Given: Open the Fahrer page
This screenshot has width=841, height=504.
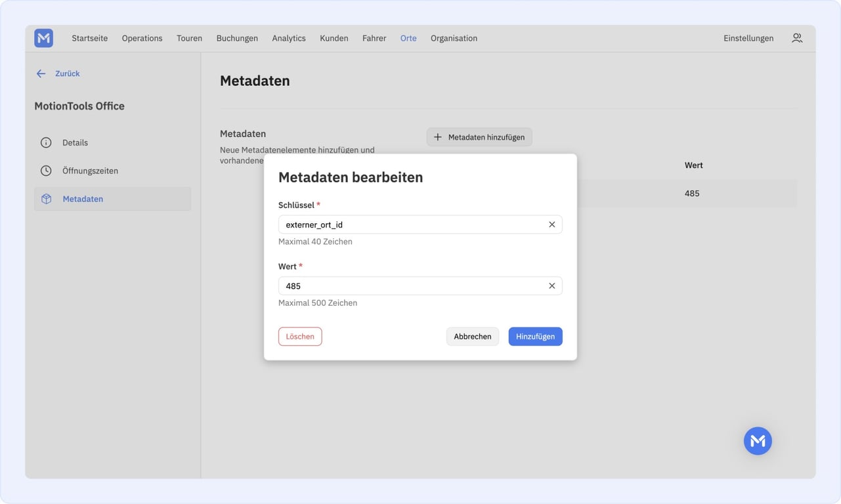Looking at the screenshot, I should [x=374, y=38].
